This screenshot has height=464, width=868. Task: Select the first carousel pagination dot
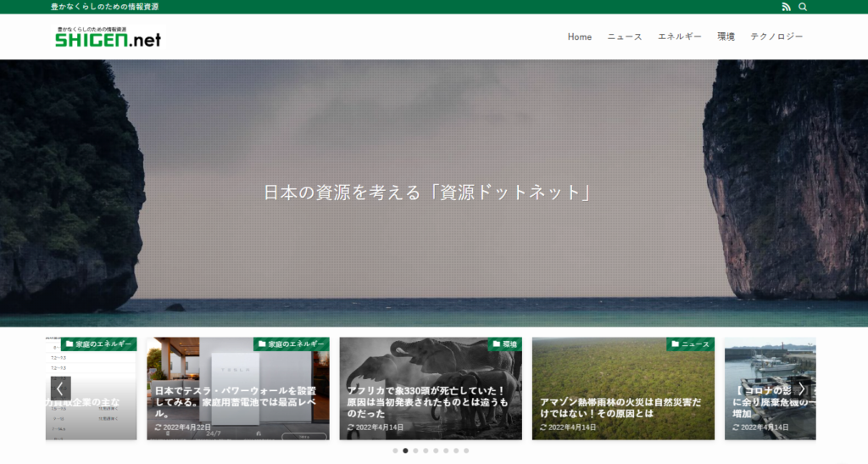tap(395, 451)
